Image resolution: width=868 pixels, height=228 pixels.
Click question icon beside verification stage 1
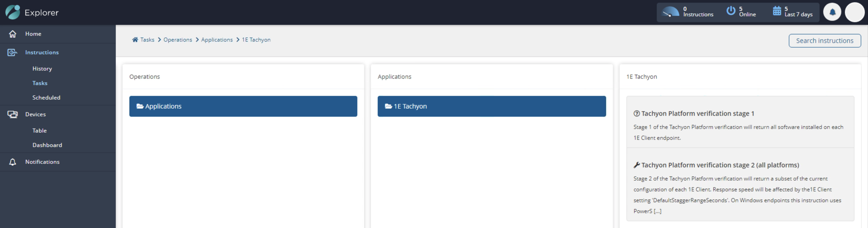pos(636,114)
